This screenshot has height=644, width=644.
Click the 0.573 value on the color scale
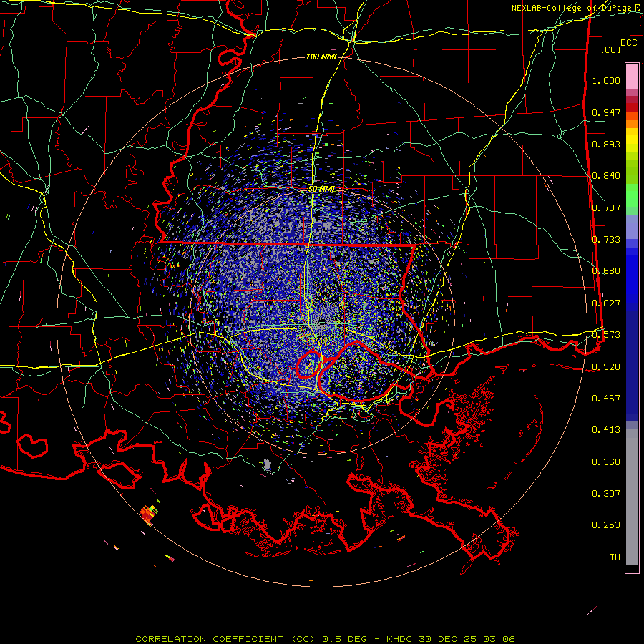click(606, 335)
